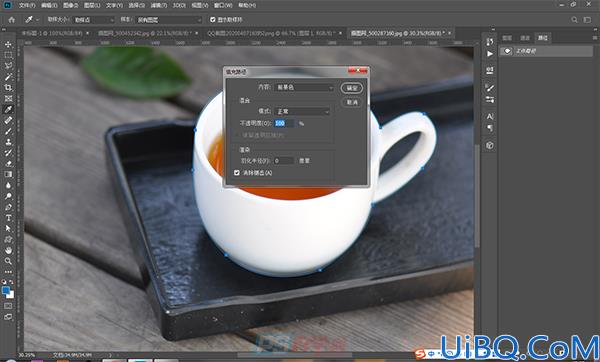Toggle Quick Mask mode button
Viewport: 600px width, 362px height.
click(8, 306)
